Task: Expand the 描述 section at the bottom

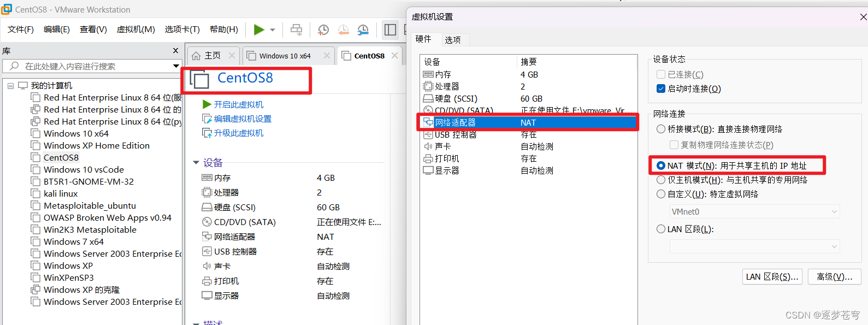Action: pyautogui.click(x=196, y=323)
